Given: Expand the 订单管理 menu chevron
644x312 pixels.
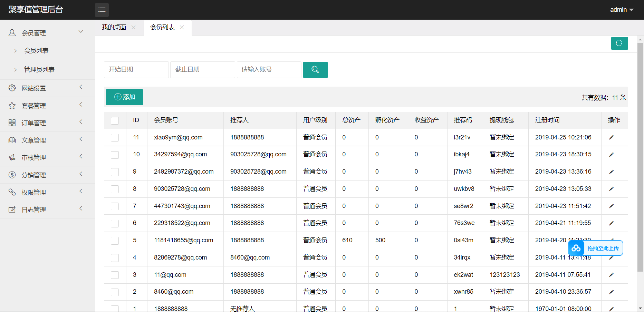Looking at the screenshot, I should (x=81, y=121).
